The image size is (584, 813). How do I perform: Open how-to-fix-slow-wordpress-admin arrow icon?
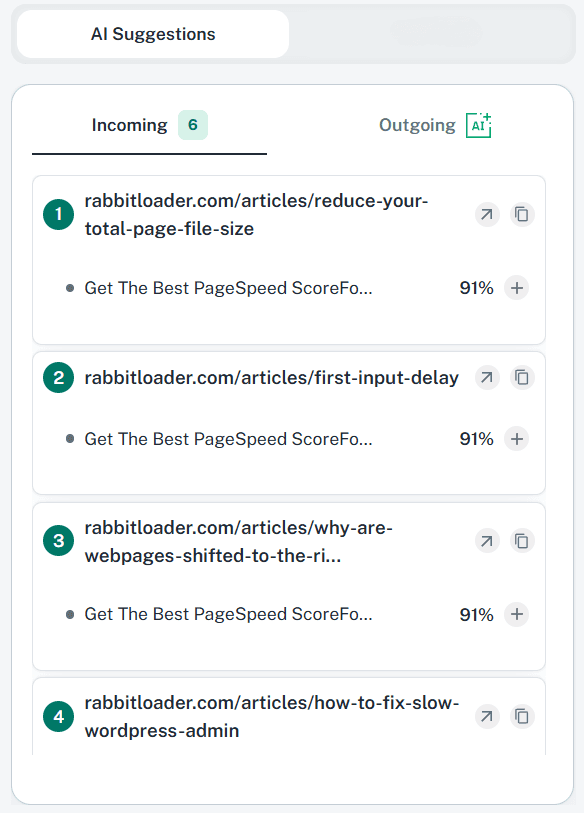(487, 717)
